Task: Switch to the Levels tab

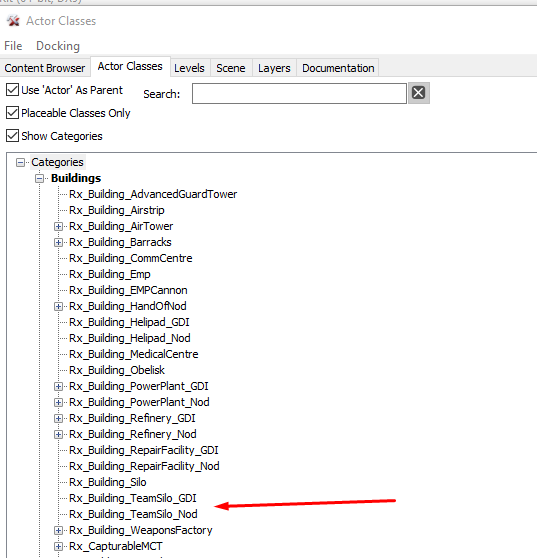Action: (x=189, y=68)
